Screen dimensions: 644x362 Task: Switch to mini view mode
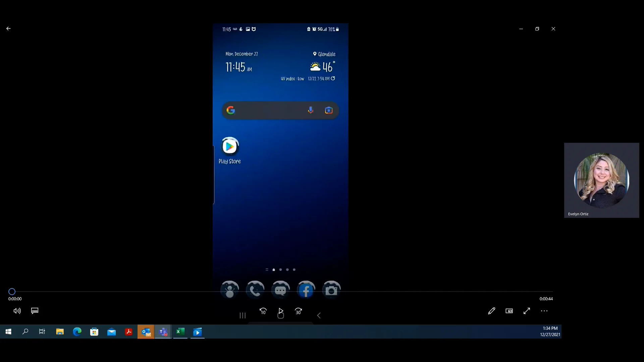pos(509,311)
